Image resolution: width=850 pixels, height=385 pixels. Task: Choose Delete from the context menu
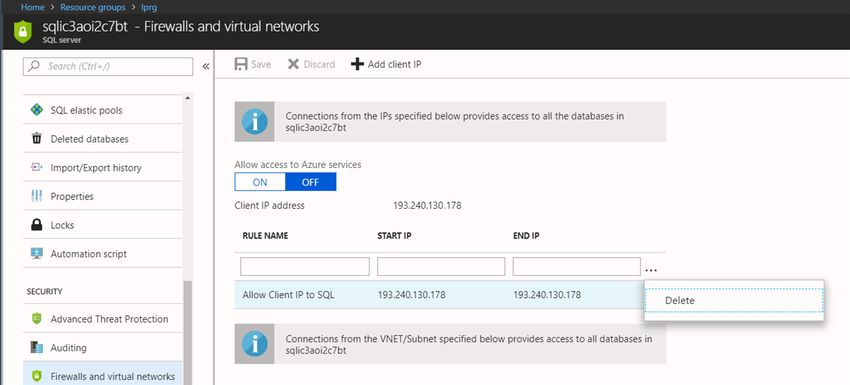coord(734,300)
